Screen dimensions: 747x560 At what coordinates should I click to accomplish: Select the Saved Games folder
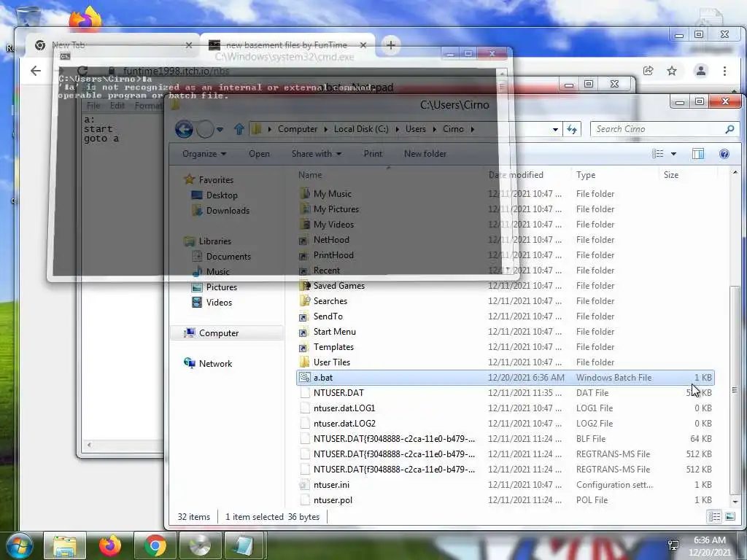(338, 286)
